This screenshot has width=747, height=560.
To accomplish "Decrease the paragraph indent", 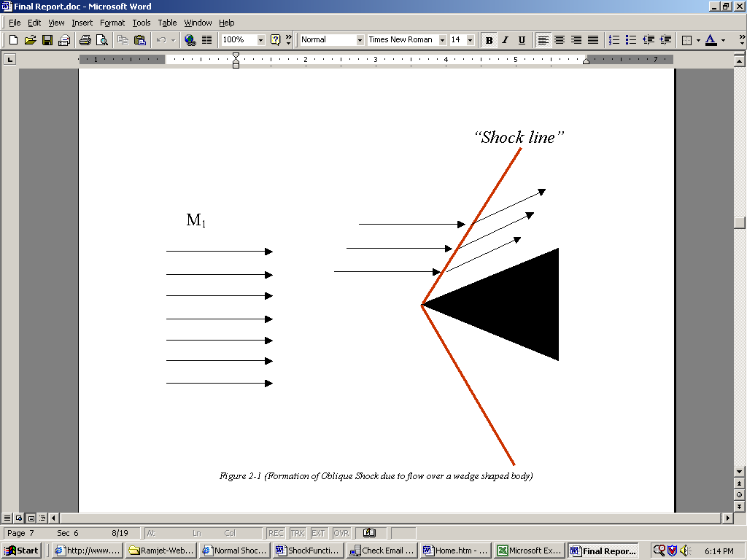I will [649, 40].
